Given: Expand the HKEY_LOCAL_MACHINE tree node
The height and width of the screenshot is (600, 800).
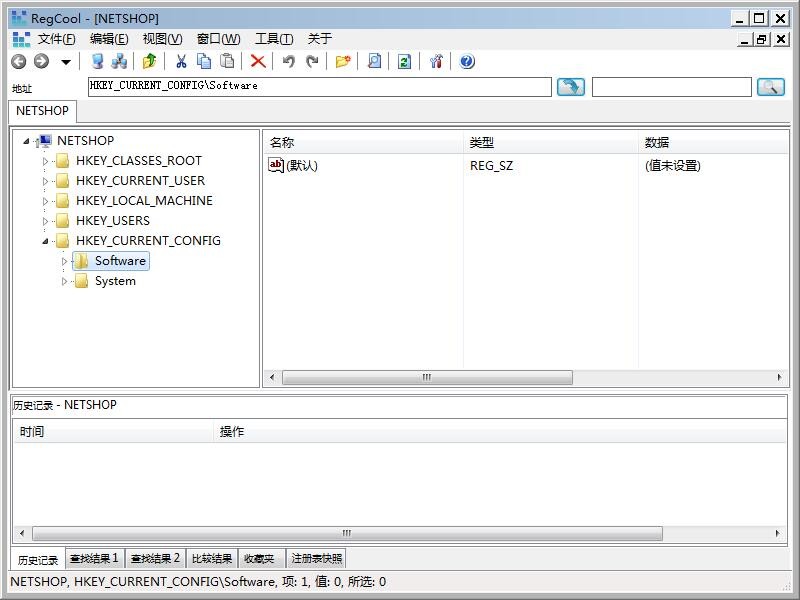Looking at the screenshot, I should [45, 200].
